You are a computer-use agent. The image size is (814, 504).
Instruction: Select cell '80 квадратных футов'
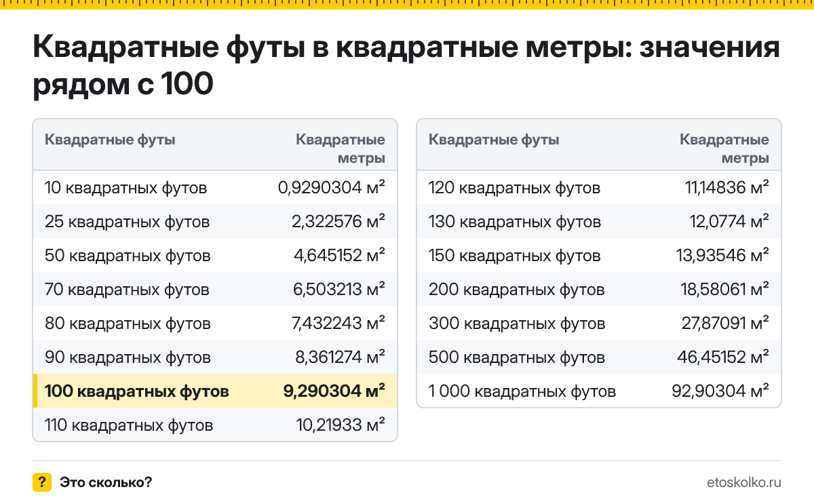pyautogui.click(x=128, y=324)
